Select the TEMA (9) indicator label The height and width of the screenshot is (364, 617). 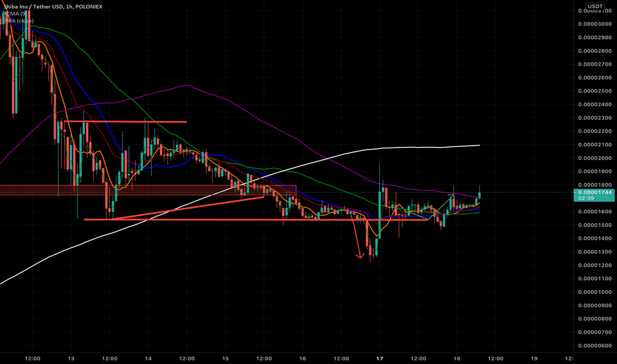(15, 14)
